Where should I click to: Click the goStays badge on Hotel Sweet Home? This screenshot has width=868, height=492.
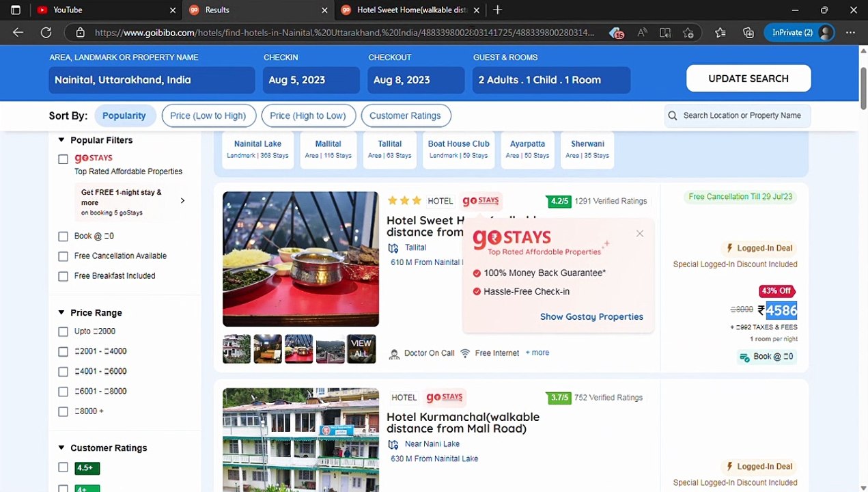point(481,201)
